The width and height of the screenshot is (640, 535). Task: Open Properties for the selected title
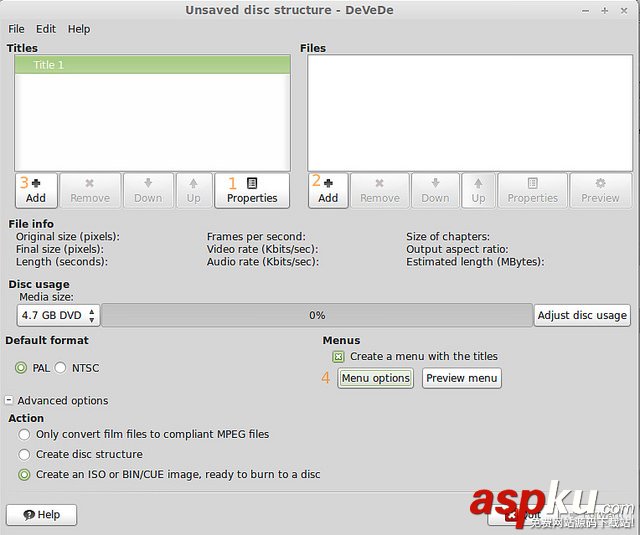click(252, 191)
